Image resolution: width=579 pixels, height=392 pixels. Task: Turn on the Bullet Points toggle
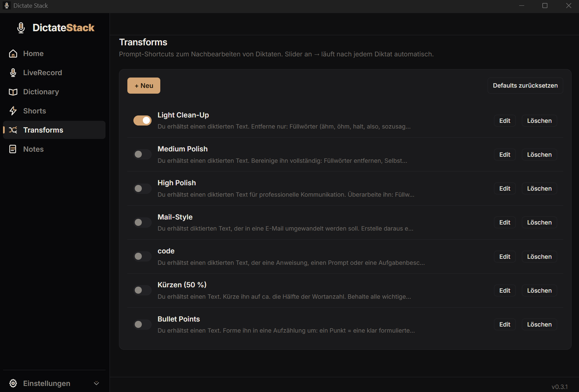[x=142, y=324]
